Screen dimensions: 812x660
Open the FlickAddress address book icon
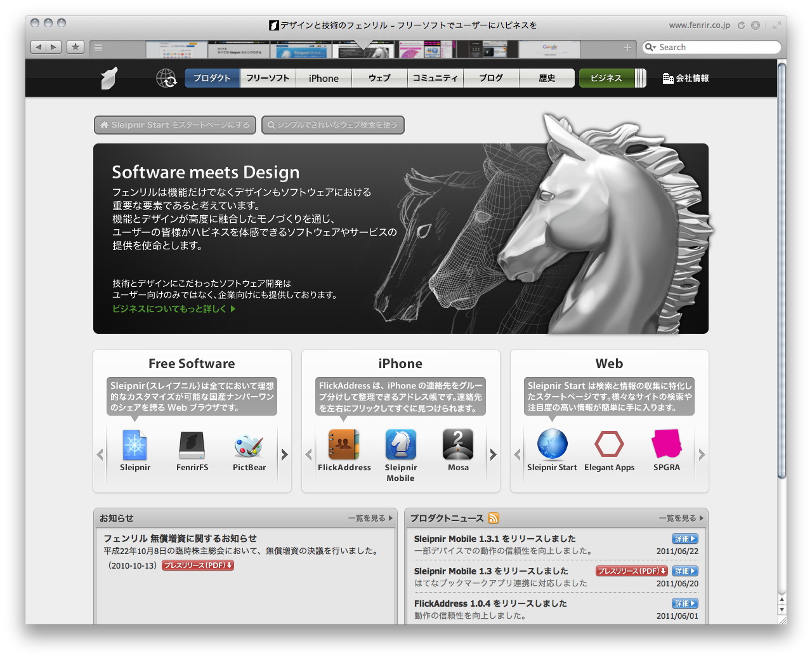343,445
